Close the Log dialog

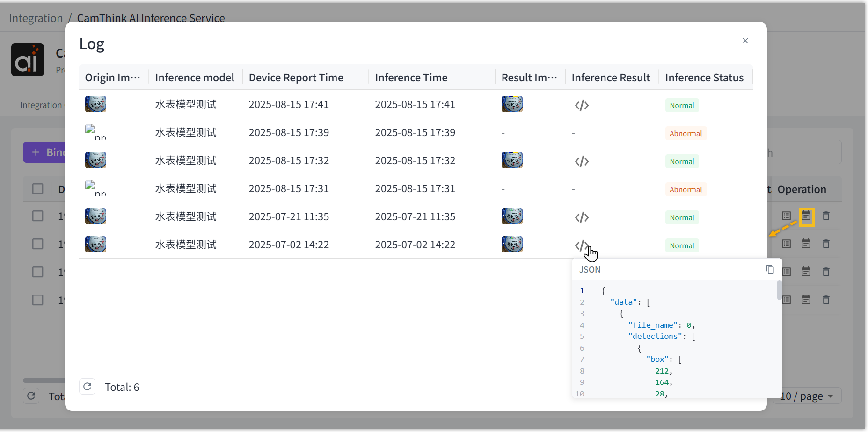pos(745,41)
